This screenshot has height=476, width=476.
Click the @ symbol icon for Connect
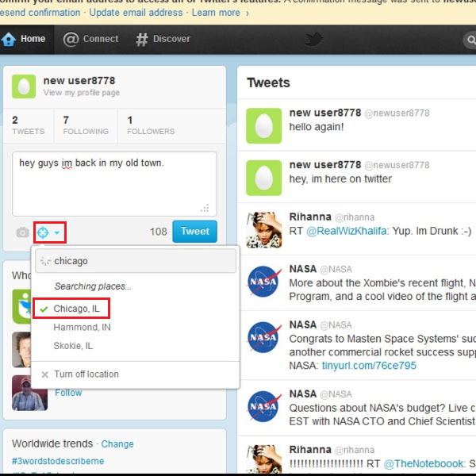pos(71,40)
